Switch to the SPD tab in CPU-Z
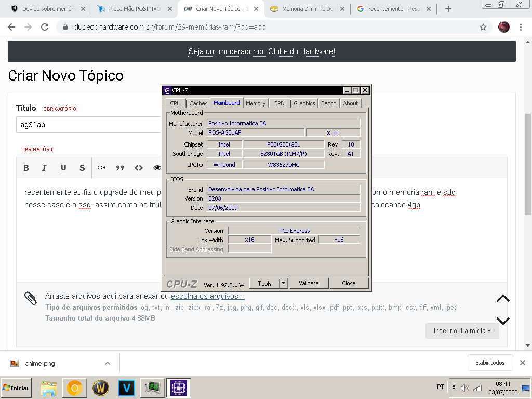532x399 pixels. (280, 103)
